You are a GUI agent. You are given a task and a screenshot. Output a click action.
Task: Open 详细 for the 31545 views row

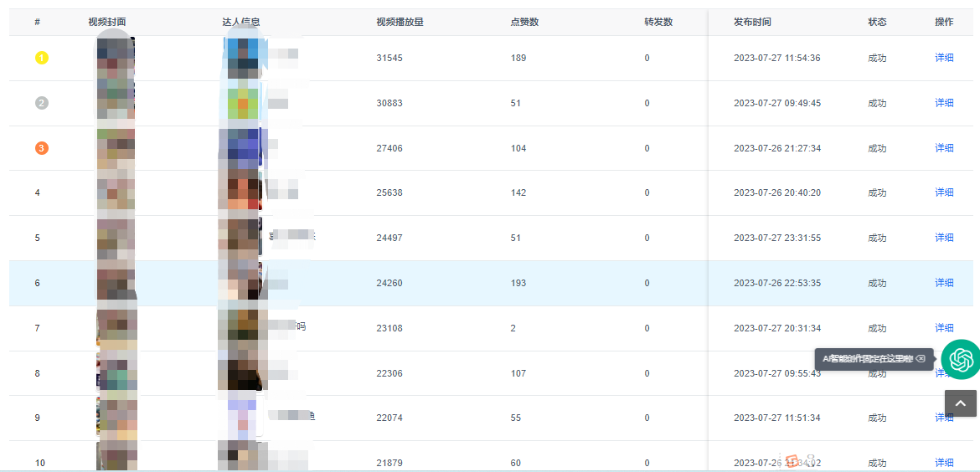944,58
